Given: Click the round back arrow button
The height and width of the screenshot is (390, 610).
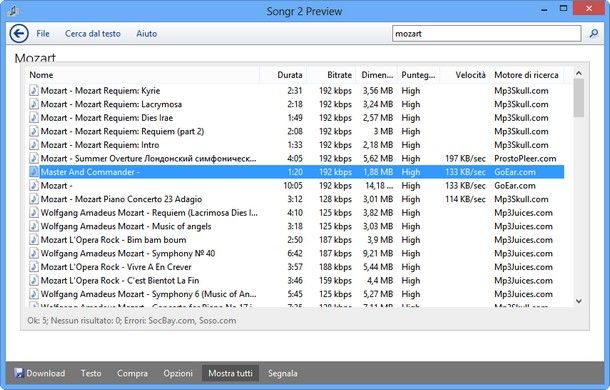Looking at the screenshot, I should pos(19,33).
